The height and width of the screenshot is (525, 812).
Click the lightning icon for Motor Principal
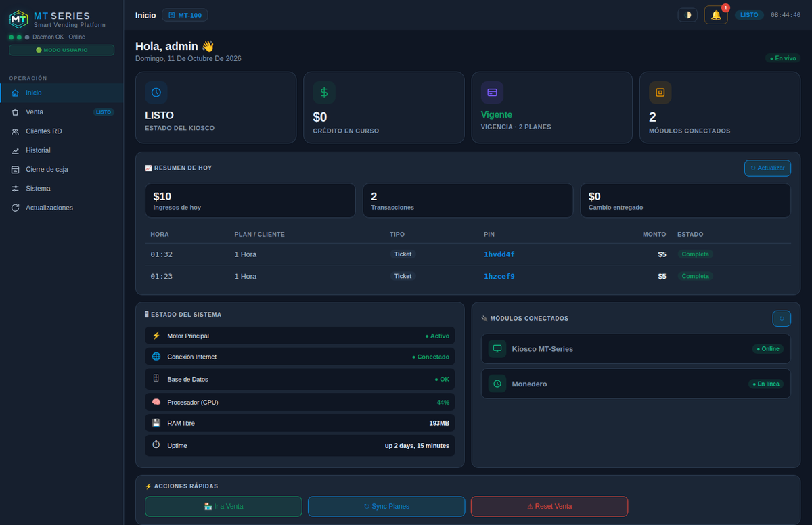pyautogui.click(x=156, y=336)
